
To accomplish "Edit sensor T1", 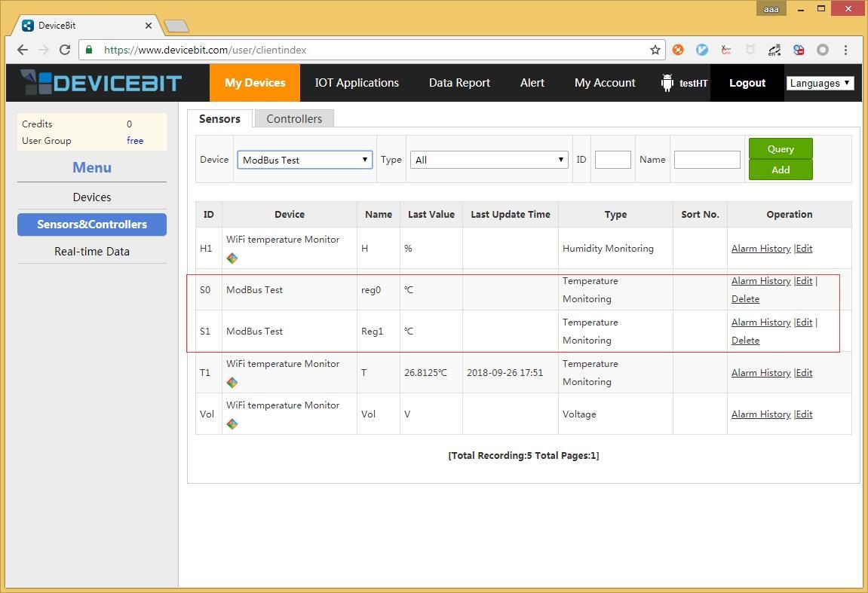I will click(805, 373).
